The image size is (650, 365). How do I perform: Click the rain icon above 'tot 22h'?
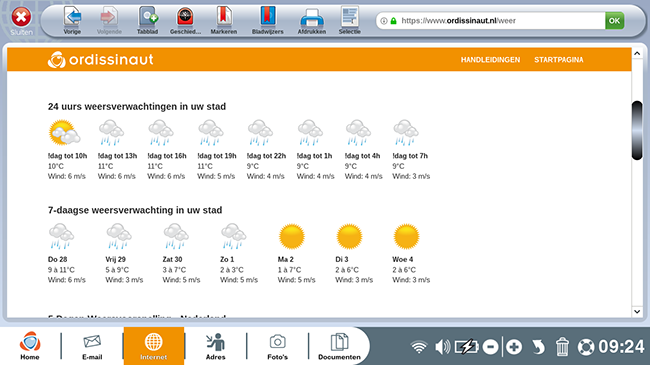pos(260,133)
